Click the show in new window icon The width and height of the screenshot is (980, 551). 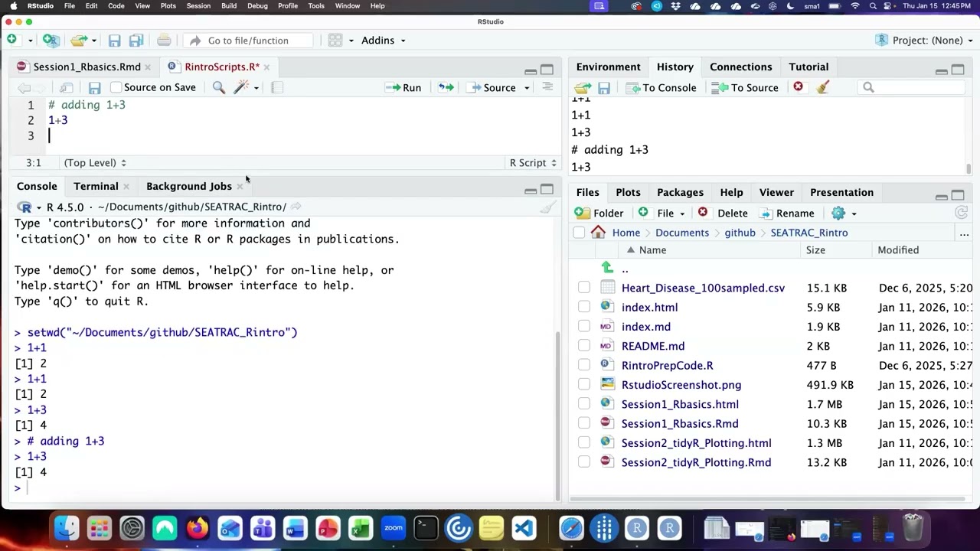pyautogui.click(x=67, y=88)
